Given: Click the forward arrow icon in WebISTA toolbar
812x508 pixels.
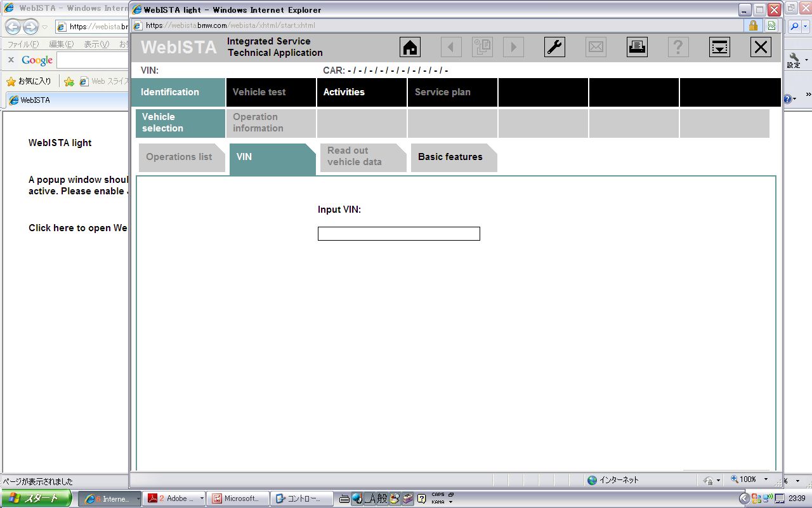Looking at the screenshot, I should click(x=513, y=47).
